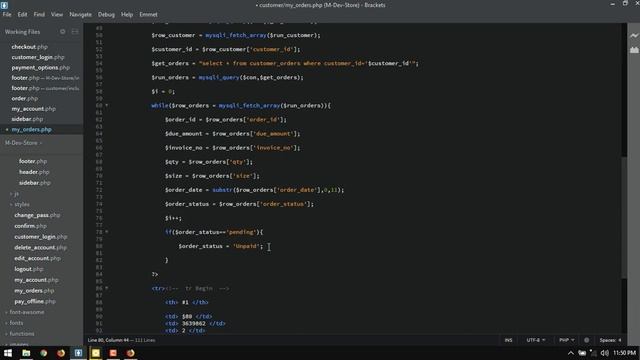The image size is (640, 360).
Task: Switch to payment_options.php in Working Files
Action: pos(42,68)
